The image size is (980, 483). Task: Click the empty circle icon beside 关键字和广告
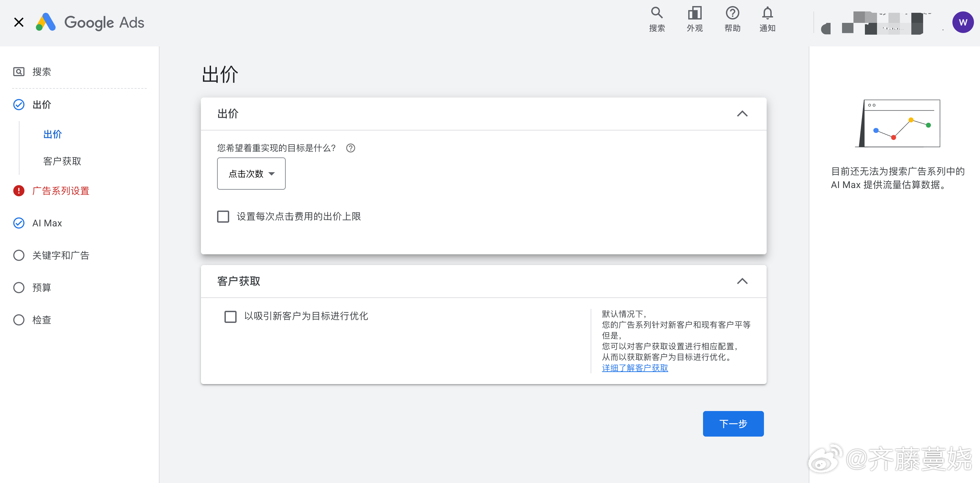19,255
